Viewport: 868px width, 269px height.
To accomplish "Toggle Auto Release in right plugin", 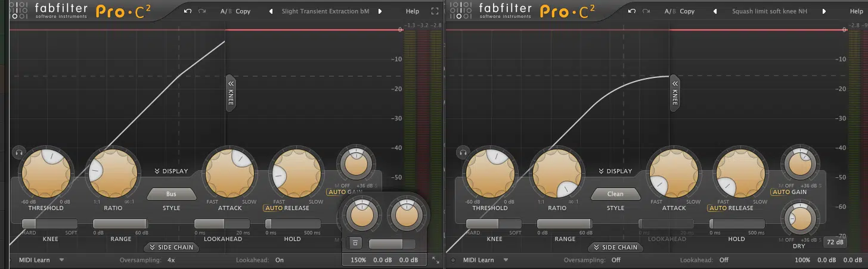I will tap(718, 208).
